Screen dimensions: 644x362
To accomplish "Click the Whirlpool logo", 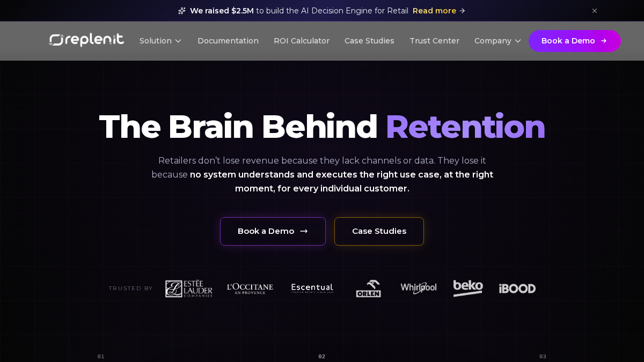I will [419, 289].
